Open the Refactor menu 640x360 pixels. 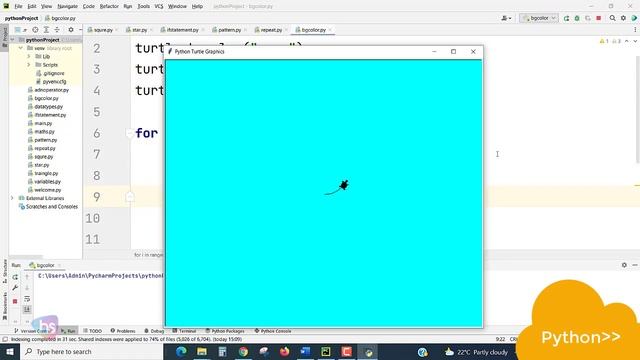click(x=109, y=7)
